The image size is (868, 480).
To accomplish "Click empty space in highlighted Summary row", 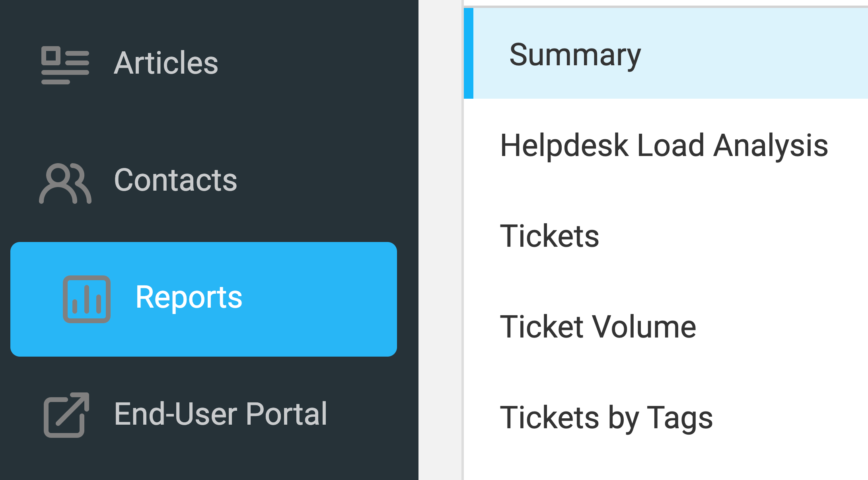I will tap(756, 53).
